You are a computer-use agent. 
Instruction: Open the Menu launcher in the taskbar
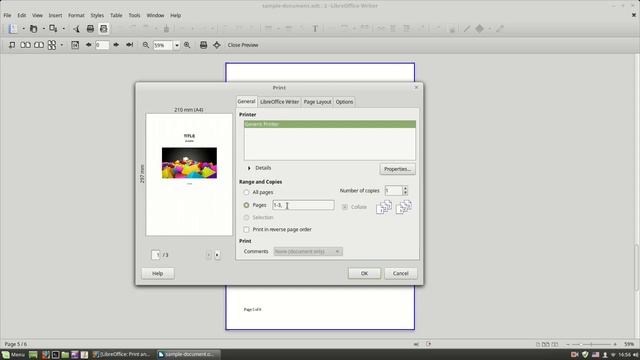pyautogui.click(x=13, y=355)
